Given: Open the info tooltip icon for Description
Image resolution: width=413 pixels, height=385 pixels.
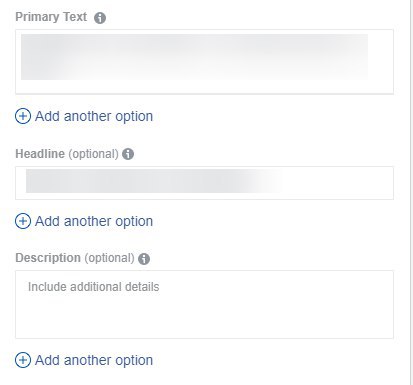Looking at the screenshot, I should (x=144, y=259).
